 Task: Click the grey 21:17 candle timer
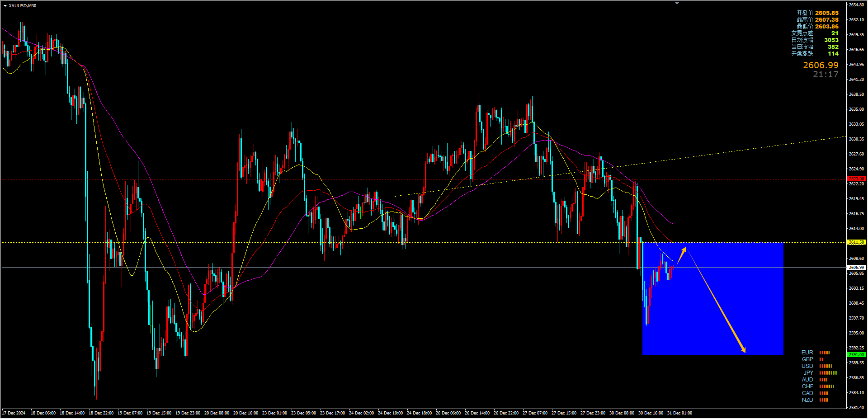826,75
